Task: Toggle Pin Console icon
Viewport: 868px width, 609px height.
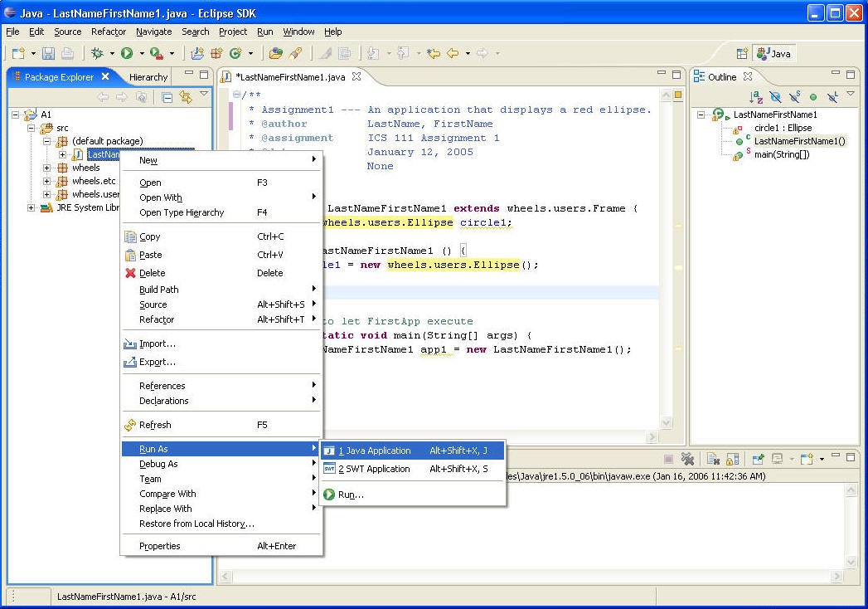Action: pos(759,459)
